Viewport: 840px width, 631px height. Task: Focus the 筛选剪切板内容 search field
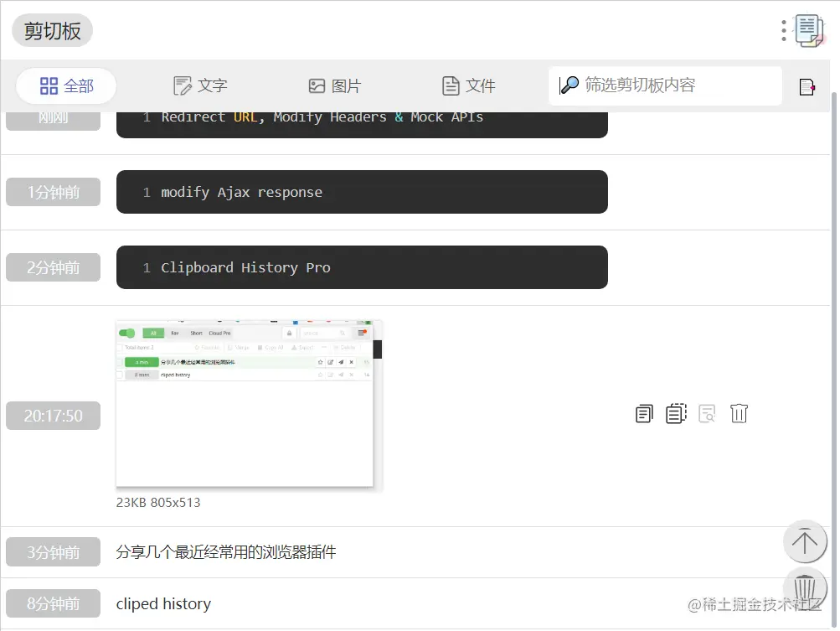click(x=665, y=85)
